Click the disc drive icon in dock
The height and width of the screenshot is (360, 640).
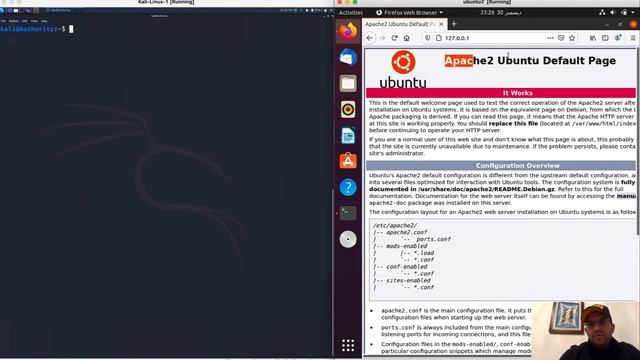pos(348,239)
